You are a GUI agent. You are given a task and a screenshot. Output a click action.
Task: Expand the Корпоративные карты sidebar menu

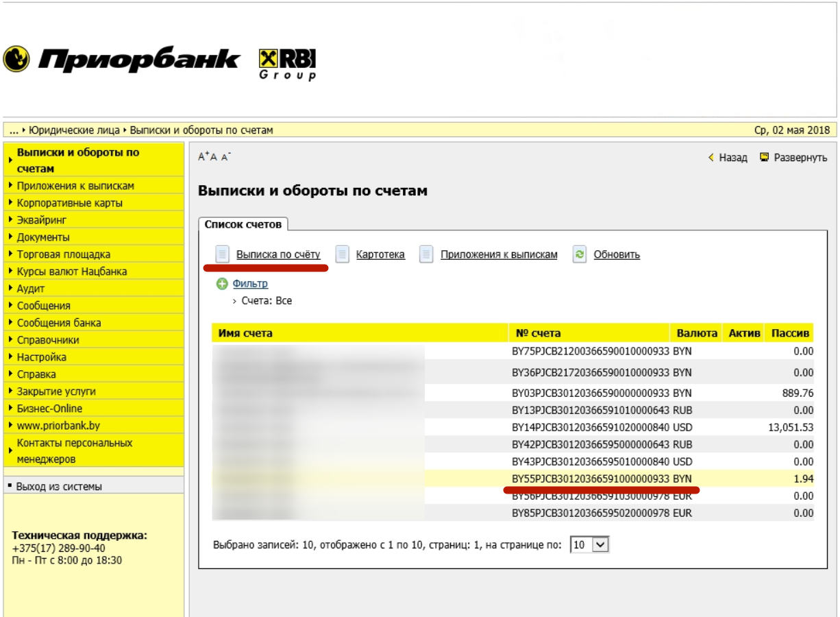click(69, 203)
